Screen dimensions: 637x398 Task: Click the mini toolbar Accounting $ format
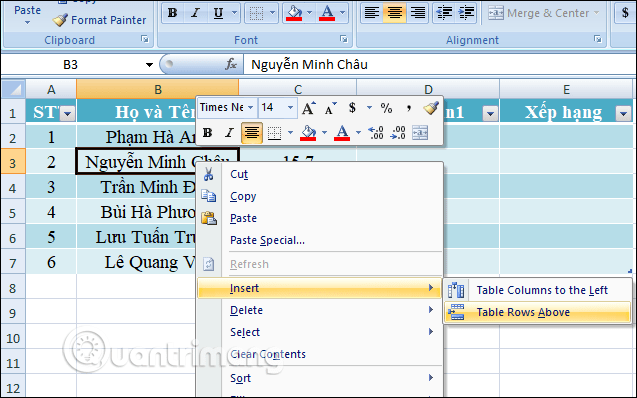(352, 108)
